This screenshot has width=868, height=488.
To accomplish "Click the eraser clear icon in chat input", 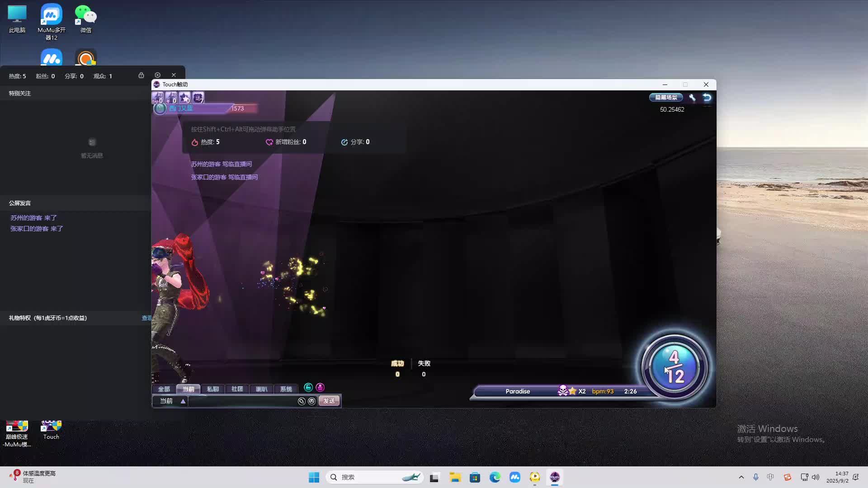I will (302, 401).
